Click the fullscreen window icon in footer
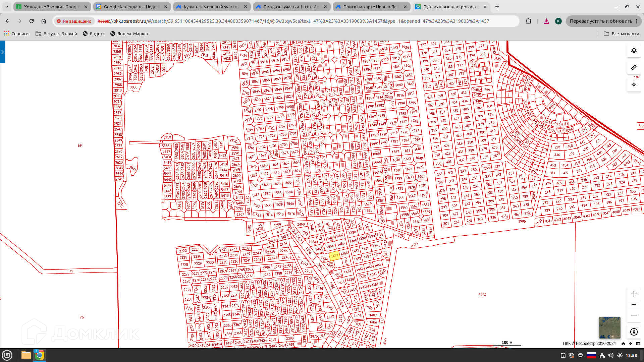644x362 pixels. (638, 344)
